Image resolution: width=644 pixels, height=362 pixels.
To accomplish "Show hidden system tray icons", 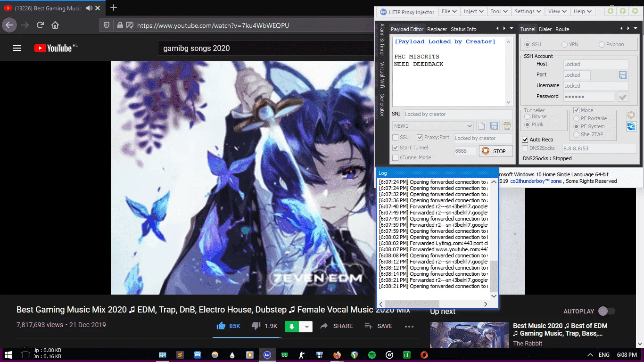I will (590, 354).
